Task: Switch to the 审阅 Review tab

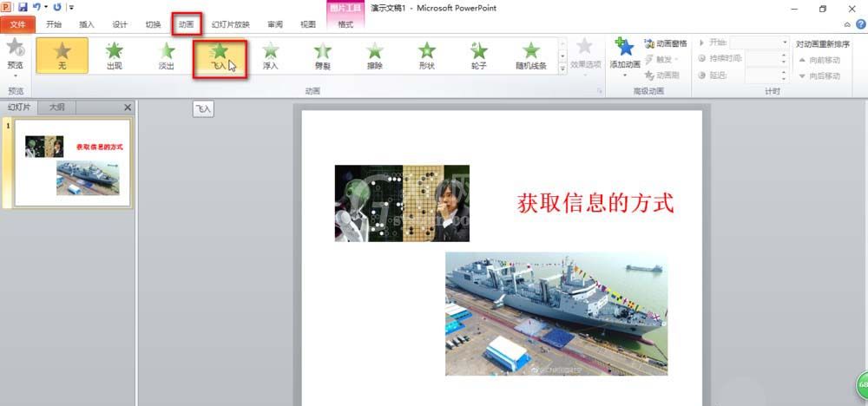Action: (275, 24)
